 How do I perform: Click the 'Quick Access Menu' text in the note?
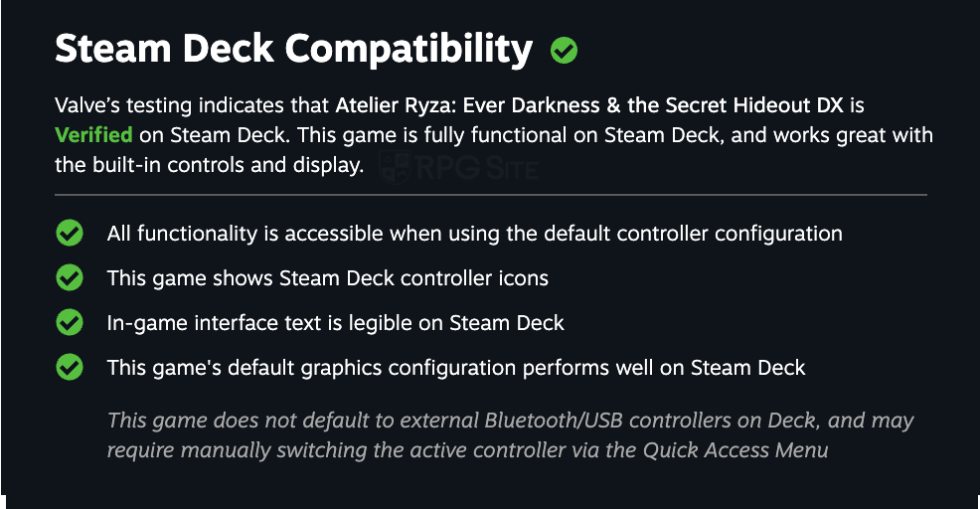point(735,450)
